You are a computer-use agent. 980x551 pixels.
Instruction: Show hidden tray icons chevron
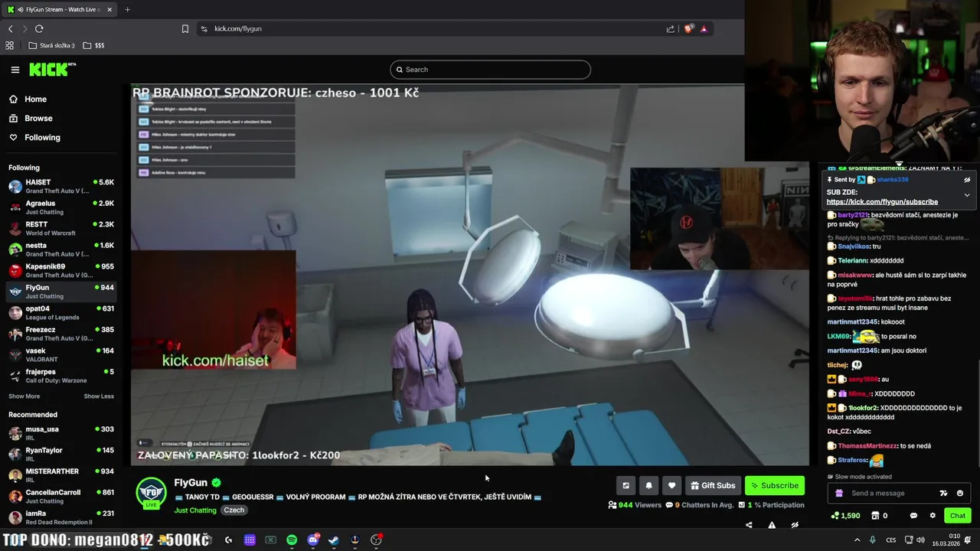point(857,540)
